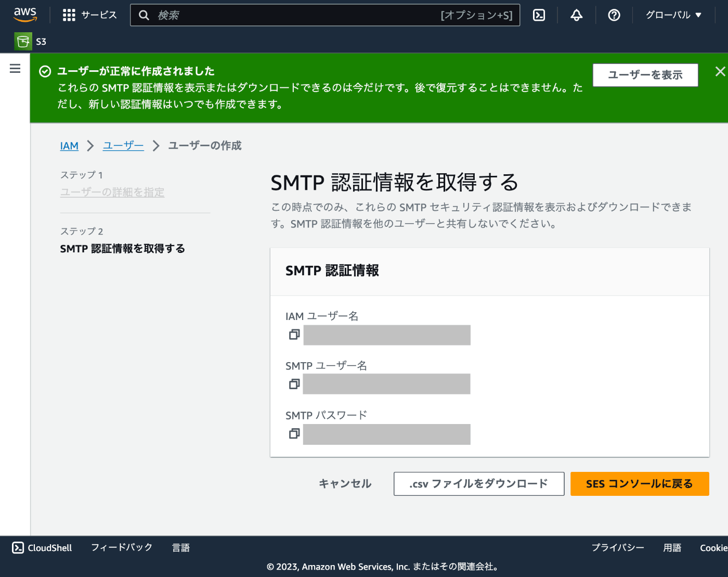Screen dimensions: 728x577
Task: Open CloudShell from top navigation icon
Action: [539, 15]
